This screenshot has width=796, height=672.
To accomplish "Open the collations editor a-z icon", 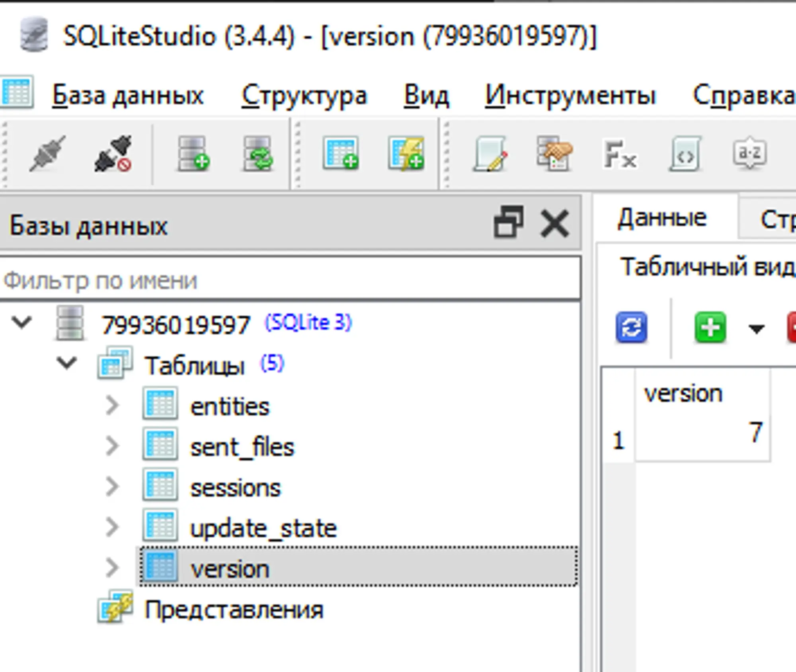I will [x=750, y=154].
